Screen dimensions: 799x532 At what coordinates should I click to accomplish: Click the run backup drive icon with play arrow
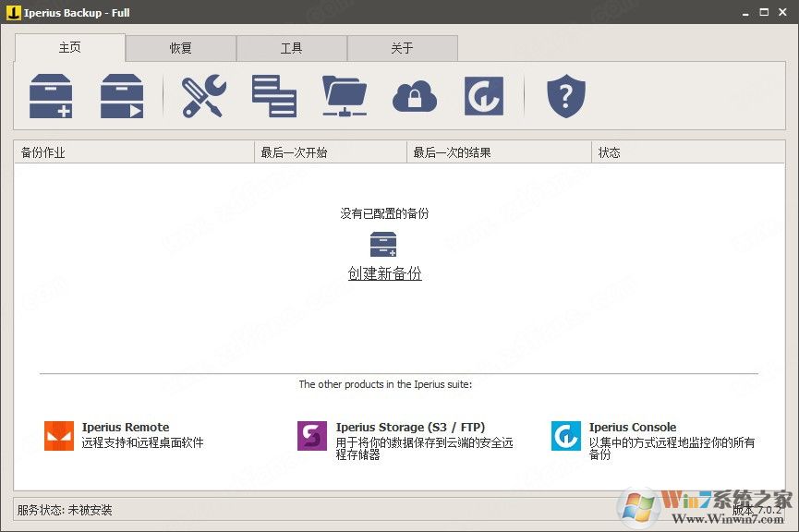[x=121, y=95]
